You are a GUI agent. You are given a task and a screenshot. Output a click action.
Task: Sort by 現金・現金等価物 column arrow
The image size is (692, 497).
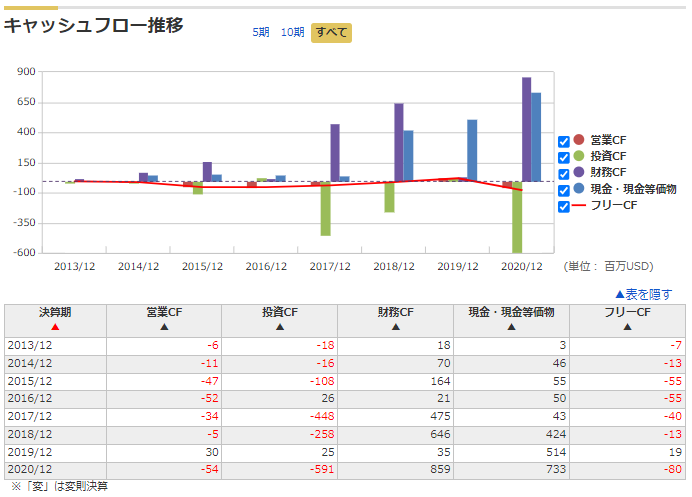coord(511,327)
